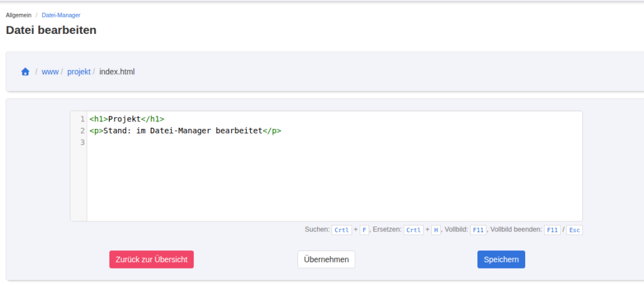
Task: Save the file with Speichern
Action: 501,260
